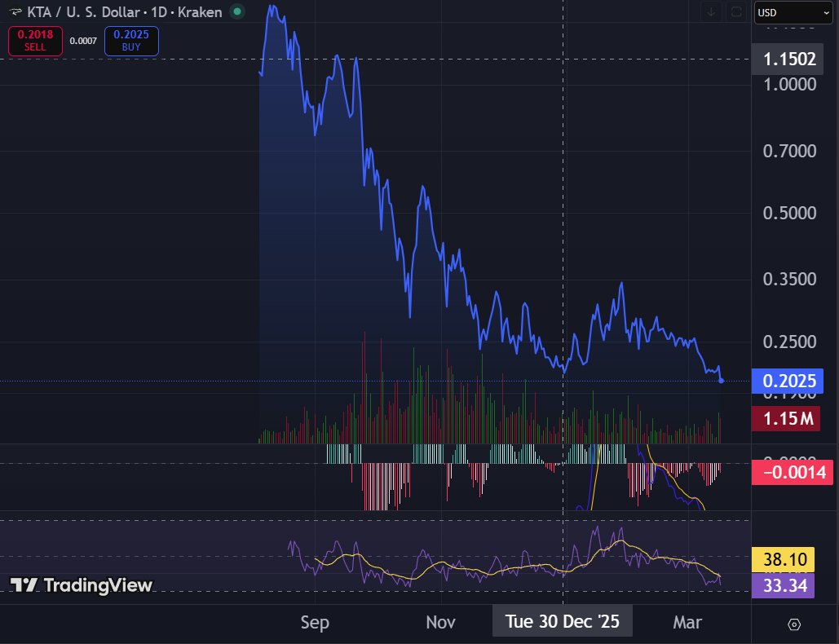
Task: Click the green market open status dot
Action: (237, 11)
